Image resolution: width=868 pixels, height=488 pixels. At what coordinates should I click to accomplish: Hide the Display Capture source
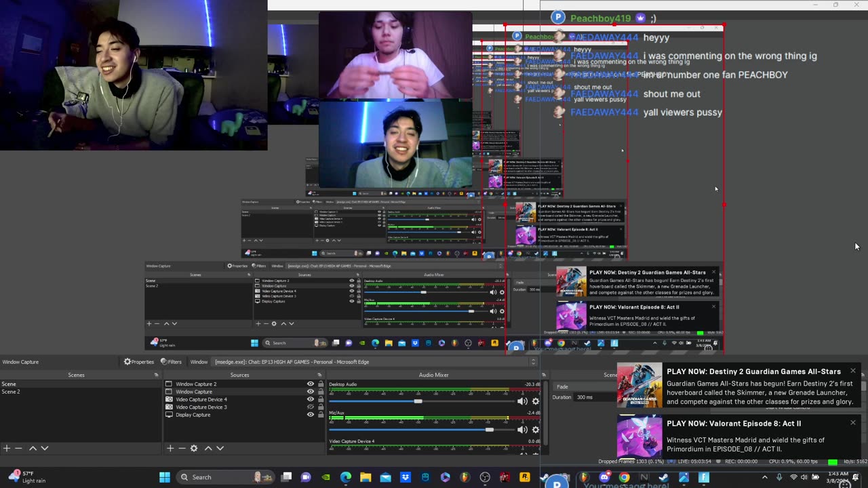(311, 415)
